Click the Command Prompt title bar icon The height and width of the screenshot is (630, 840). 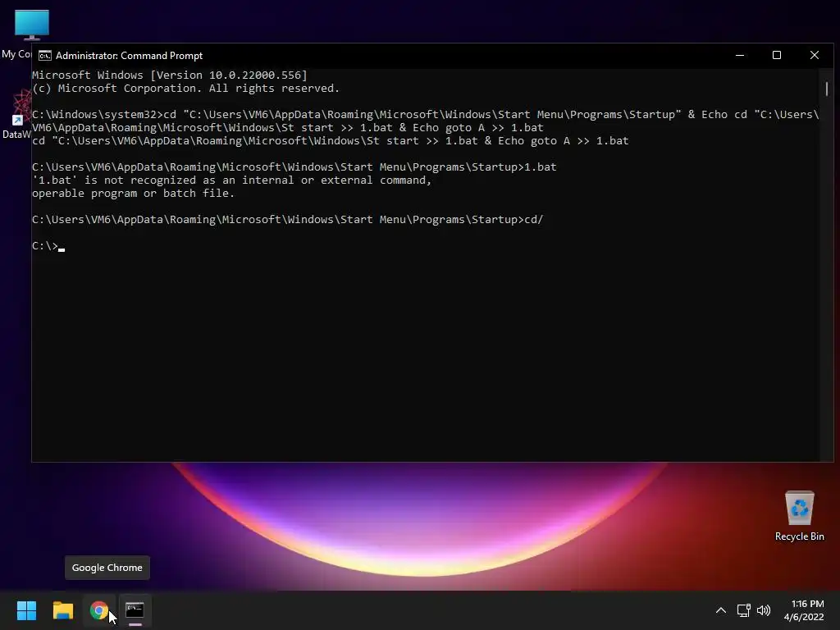pos(45,56)
